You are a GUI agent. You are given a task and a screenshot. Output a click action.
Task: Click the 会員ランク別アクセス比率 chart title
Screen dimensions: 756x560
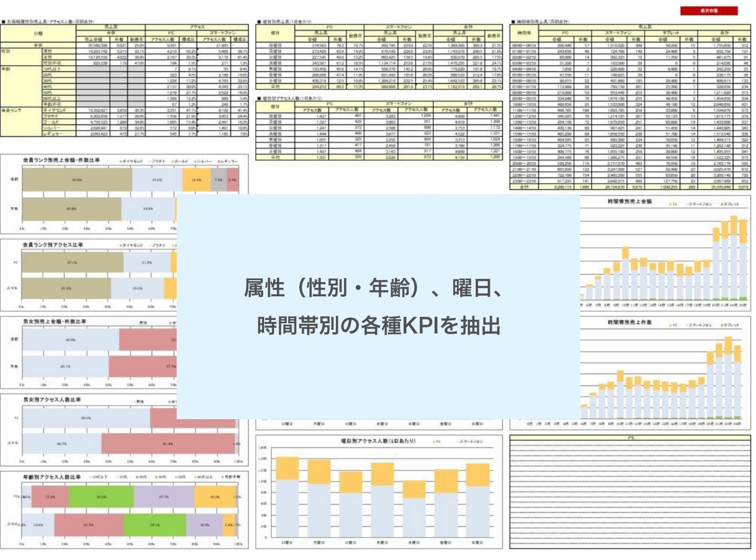(53, 245)
